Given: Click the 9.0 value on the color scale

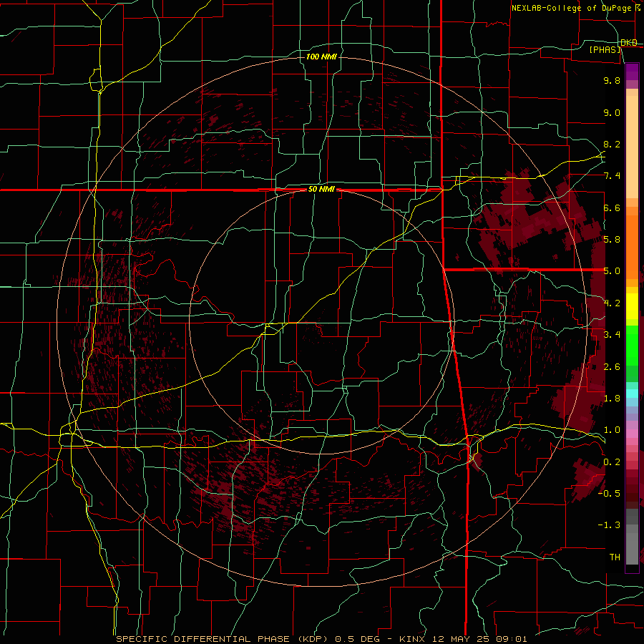Looking at the screenshot, I should coord(612,112).
